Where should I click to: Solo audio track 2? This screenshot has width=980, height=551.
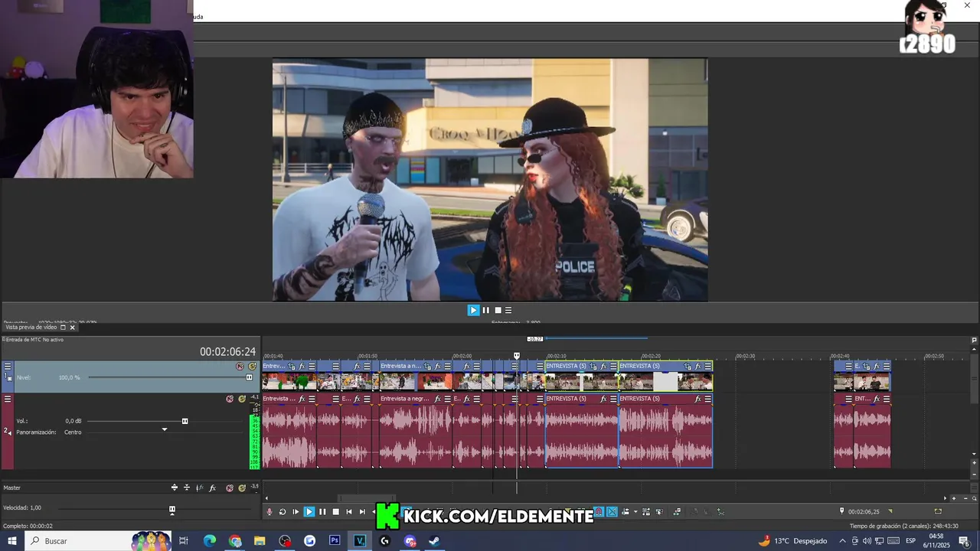tap(242, 399)
